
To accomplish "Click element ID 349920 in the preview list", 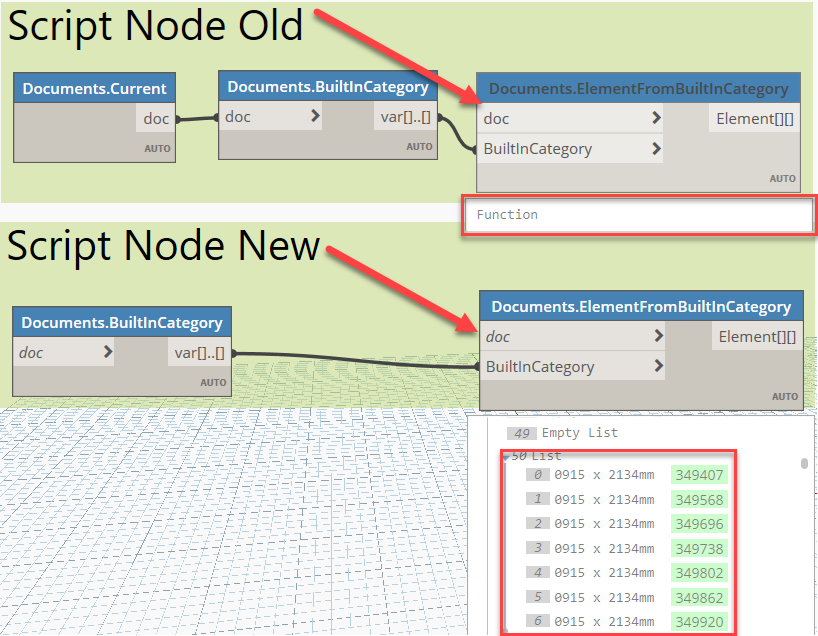I will 699,621.
